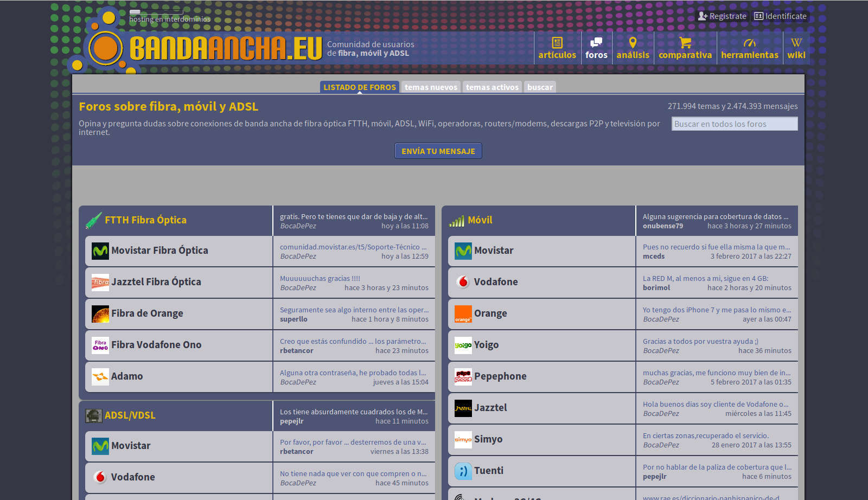868x500 pixels.
Task: Open the wiki W icon
Action: (x=796, y=43)
